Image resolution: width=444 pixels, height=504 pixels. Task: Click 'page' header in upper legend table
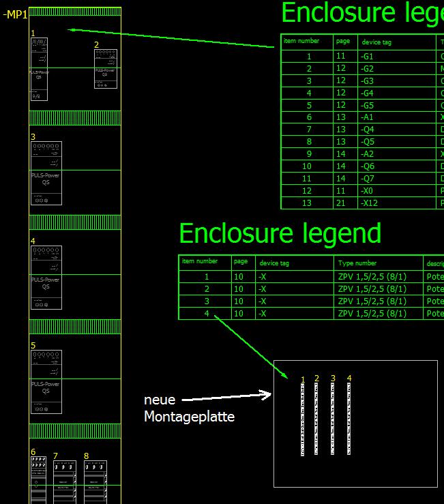[x=343, y=41]
